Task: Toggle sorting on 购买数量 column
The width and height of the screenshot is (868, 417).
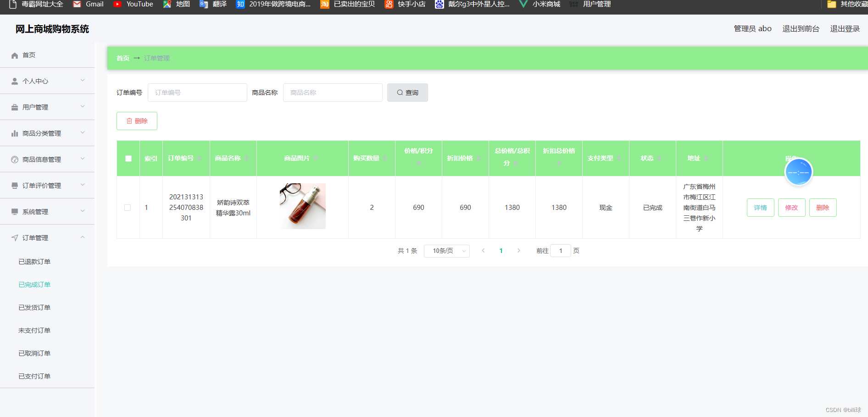Action: (x=385, y=158)
